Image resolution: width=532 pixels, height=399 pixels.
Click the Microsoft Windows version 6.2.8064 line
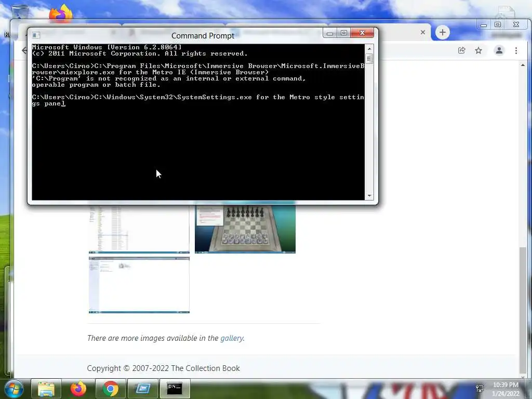click(x=107, y=47)
